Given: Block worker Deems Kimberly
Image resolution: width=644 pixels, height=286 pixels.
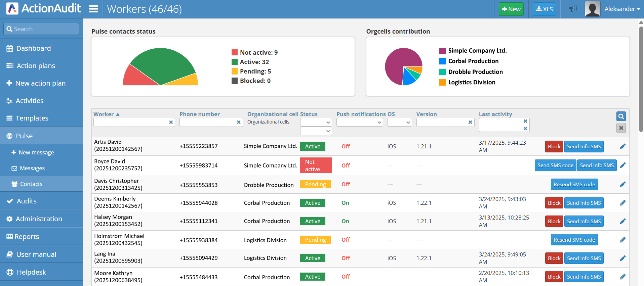Looking at the screenshot, I should tap(554, 203).
